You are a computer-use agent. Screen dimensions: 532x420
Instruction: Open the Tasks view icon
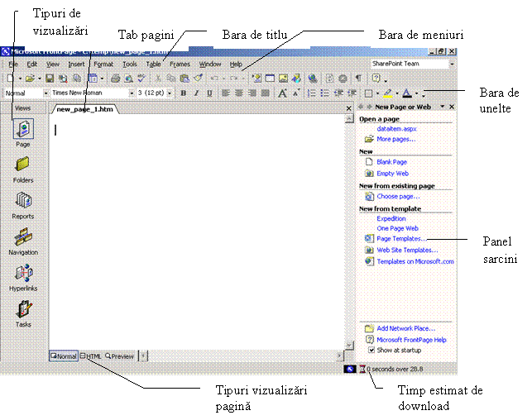[22, 312]
